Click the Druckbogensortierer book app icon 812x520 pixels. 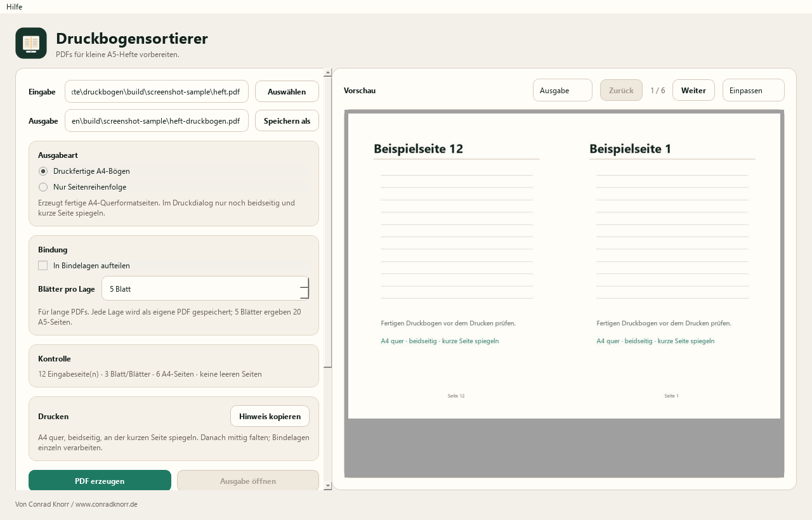point(31,43)
